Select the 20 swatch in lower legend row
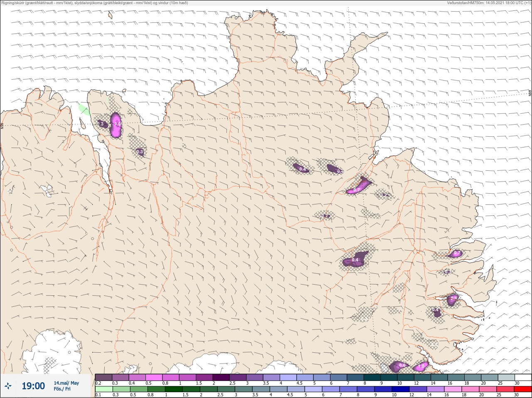This screenshot has height=398, width=532. (488, 389)
